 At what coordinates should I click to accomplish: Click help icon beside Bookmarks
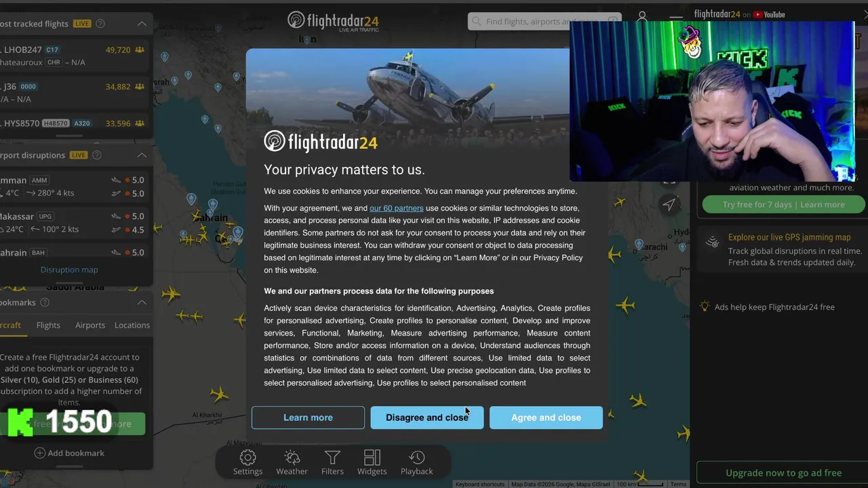45,302
